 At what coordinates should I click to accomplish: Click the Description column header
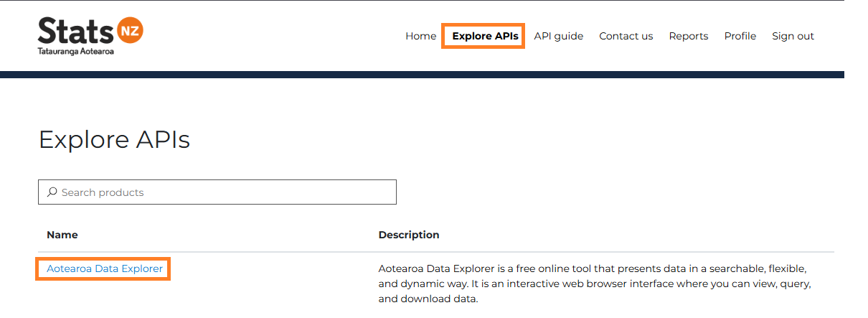point(409,235)
